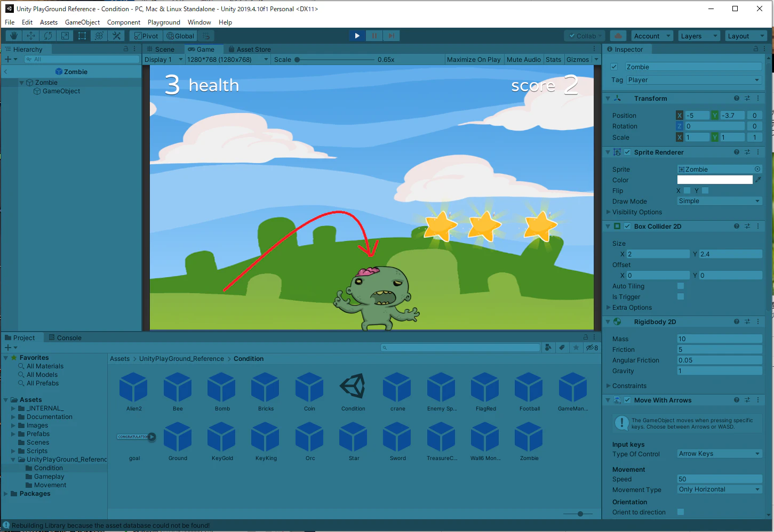Viewport: 774px width, 532px height.
Task: Select the Hand tool in toolbar
Action: tap(14, 36)
